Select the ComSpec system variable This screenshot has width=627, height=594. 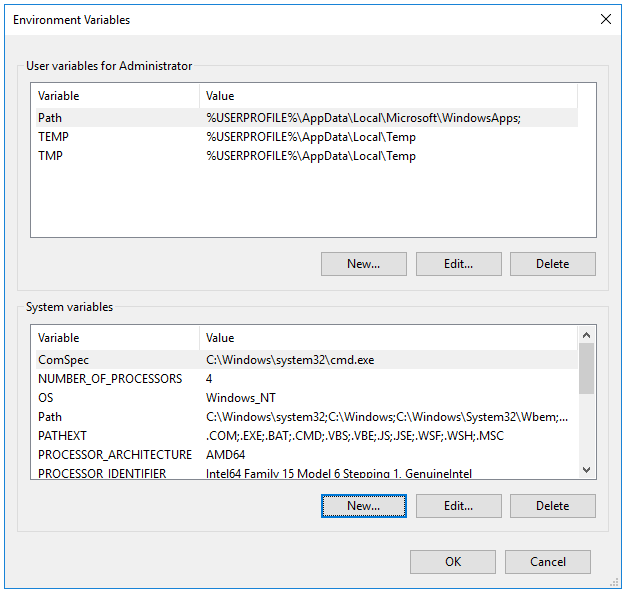tap(307, 360)
